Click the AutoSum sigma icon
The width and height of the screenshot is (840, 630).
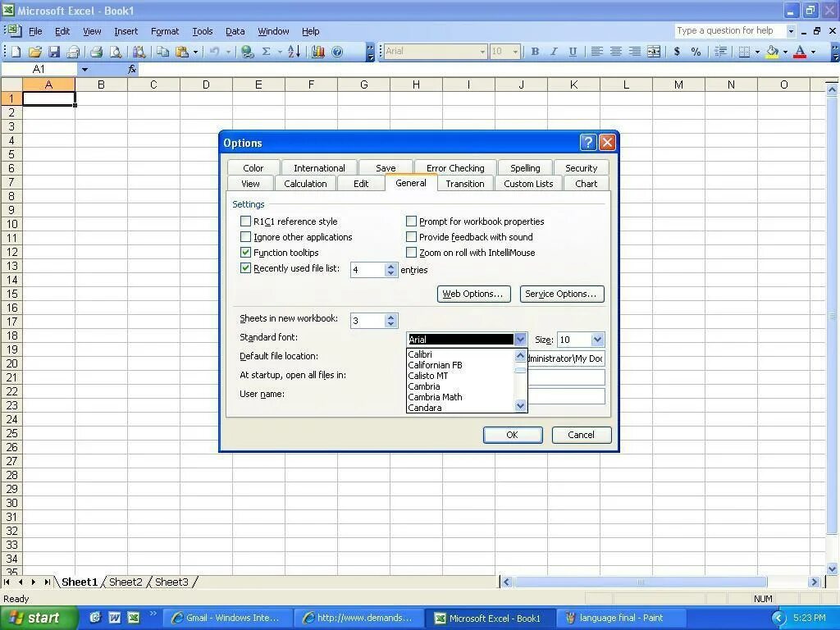267,52
